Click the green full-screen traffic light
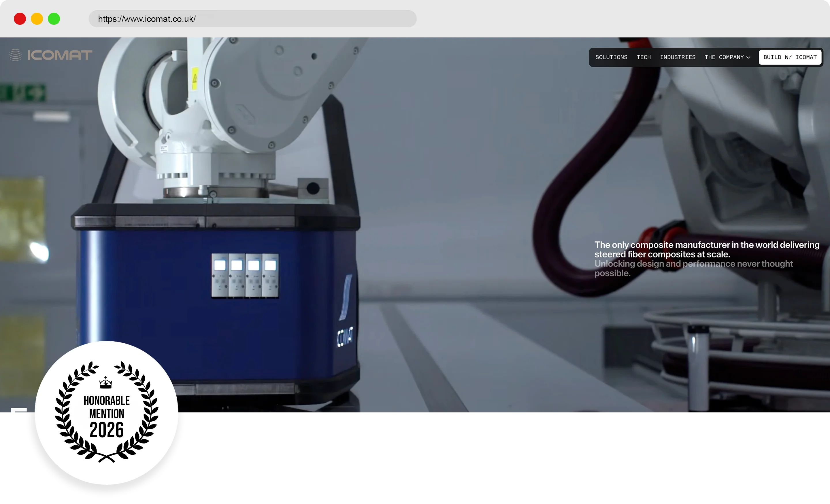 (x=54, y=19)
